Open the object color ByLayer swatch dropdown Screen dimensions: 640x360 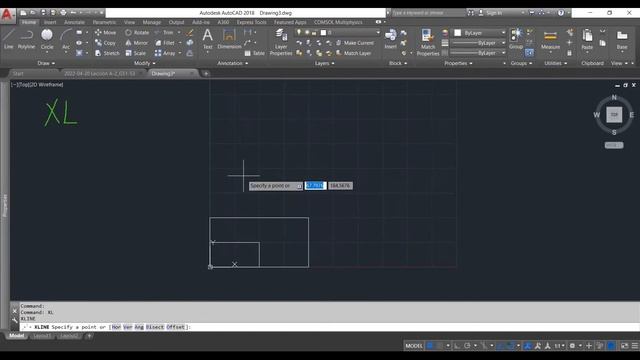(x=480, y=33)
